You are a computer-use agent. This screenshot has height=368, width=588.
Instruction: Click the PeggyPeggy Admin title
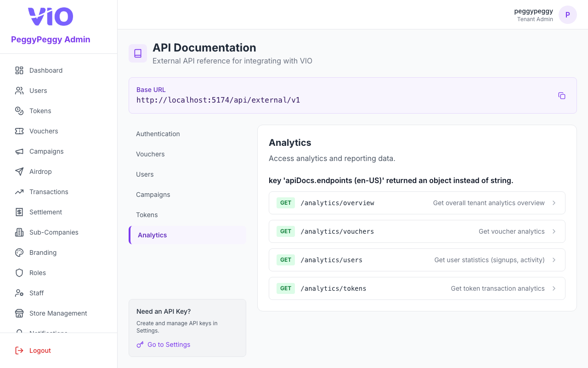(x=51, y=40)
